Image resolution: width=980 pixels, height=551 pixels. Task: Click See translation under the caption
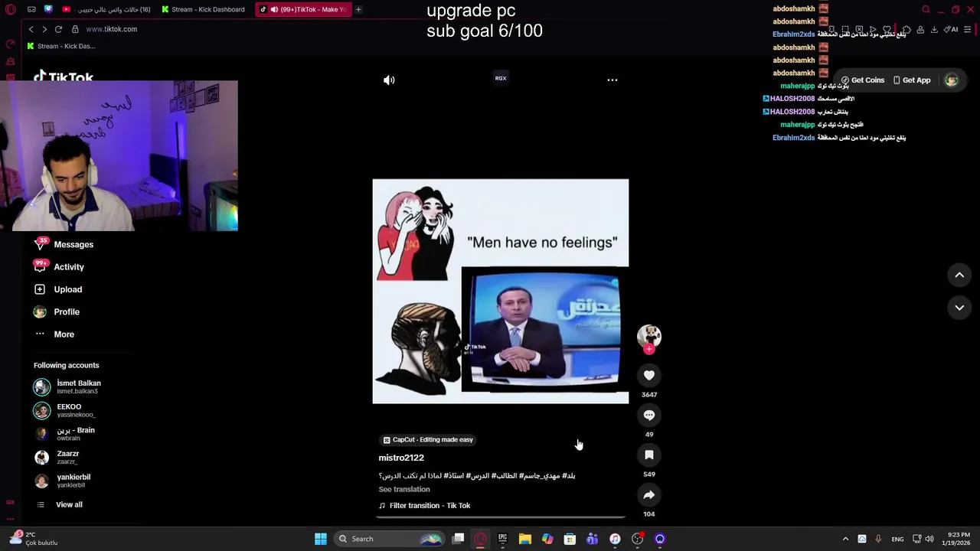tap(404, 489)
